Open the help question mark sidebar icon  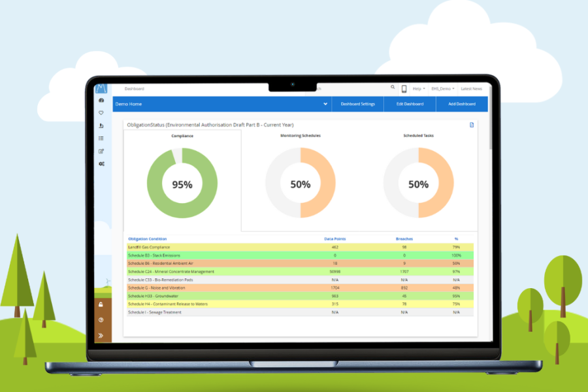click(x=101, y=320)
